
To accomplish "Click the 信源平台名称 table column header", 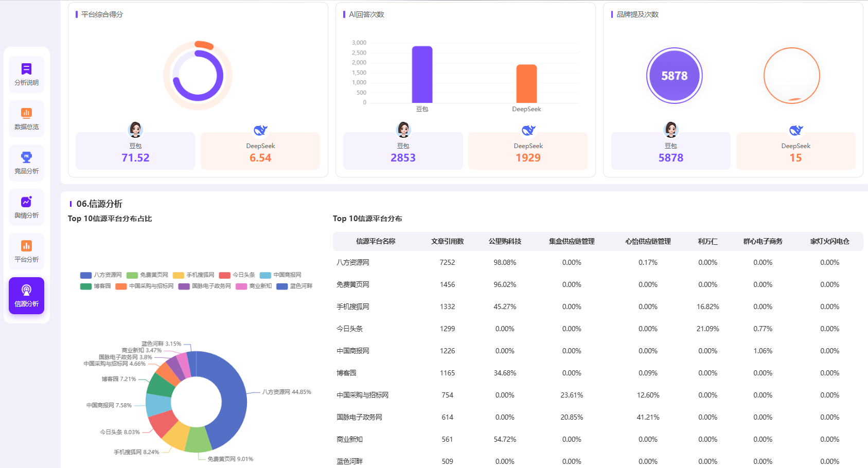I will click(x=376, y=241).
